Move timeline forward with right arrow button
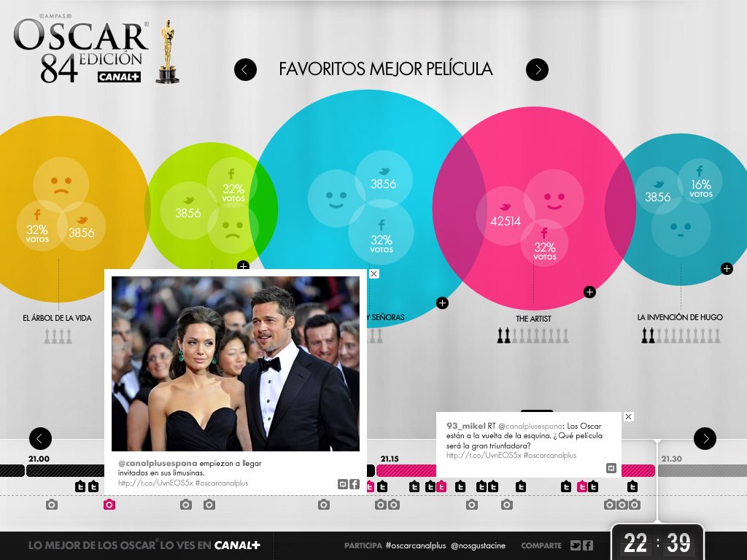The width and height of the screenshot is (747, 560). coord(705,438)
